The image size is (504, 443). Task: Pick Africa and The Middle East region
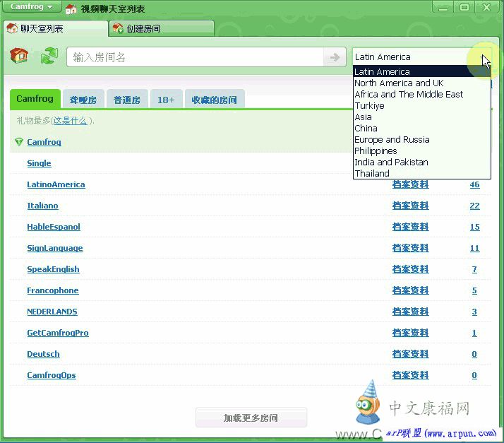click(421, 94)
